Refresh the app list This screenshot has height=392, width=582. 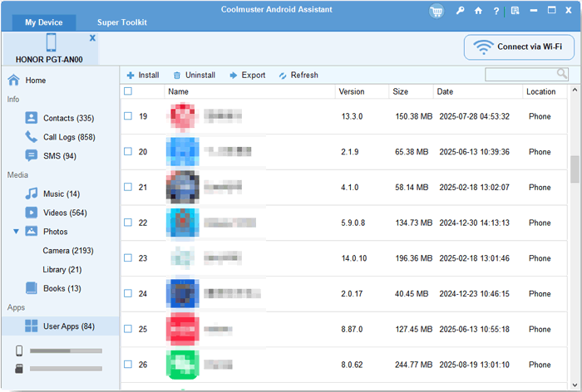pos(298,75)
